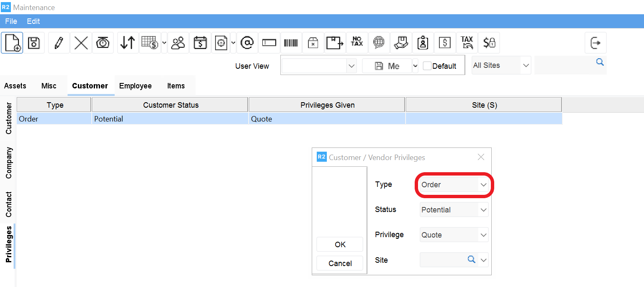Screen dimensions: 644x287
Task: Click the save disk toolbar icon
Action: [x=34, y=43]
